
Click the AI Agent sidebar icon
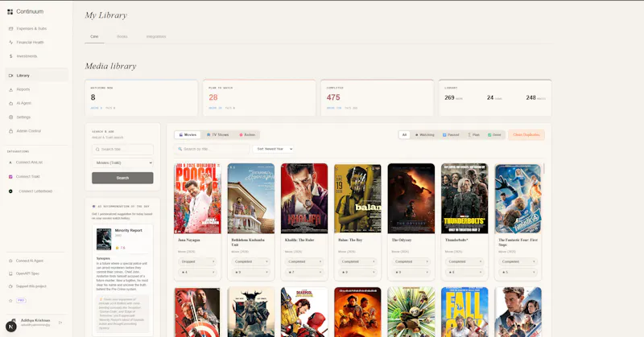click(10, 104)
